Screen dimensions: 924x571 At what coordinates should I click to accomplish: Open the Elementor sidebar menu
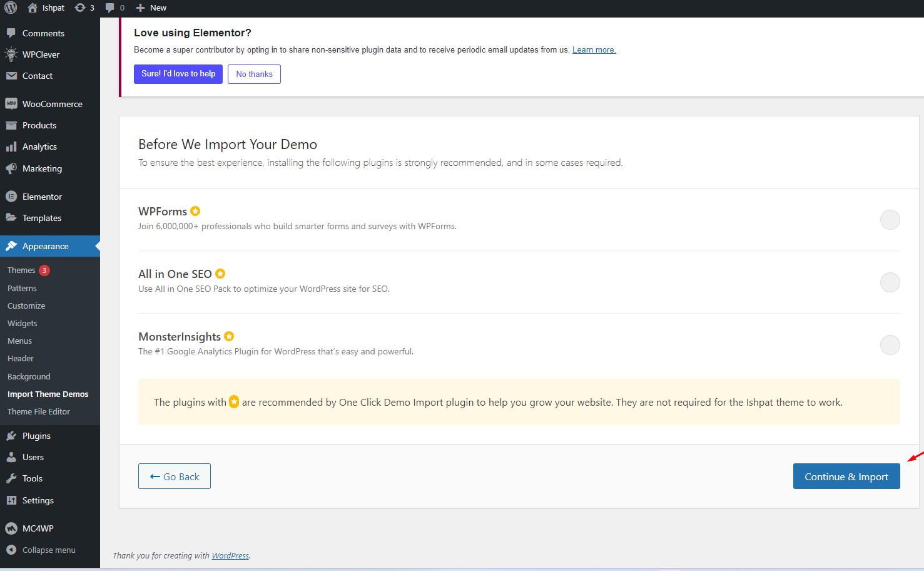pyautogui.click(x=42, y=197)
